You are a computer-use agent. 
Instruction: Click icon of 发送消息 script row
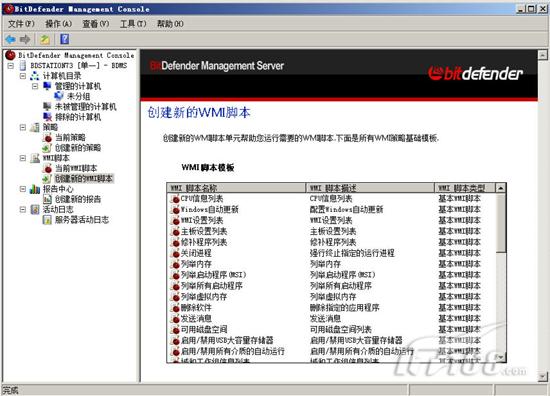174,318
